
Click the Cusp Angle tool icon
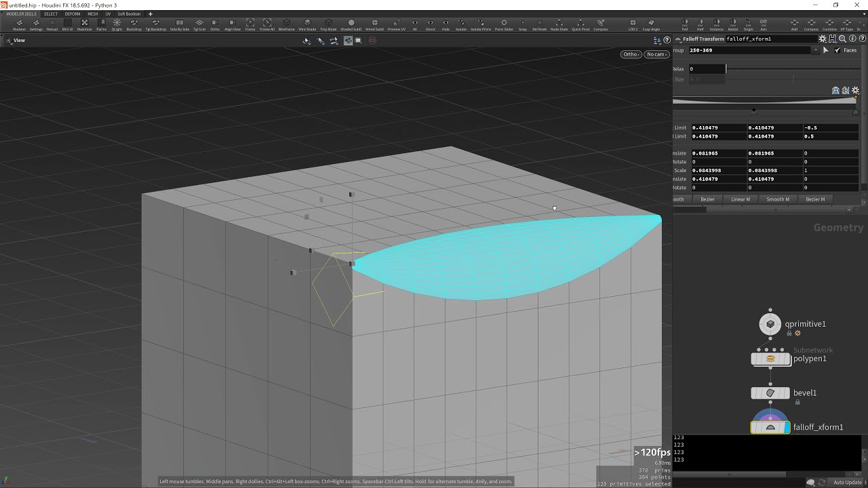tap(651, 24)
